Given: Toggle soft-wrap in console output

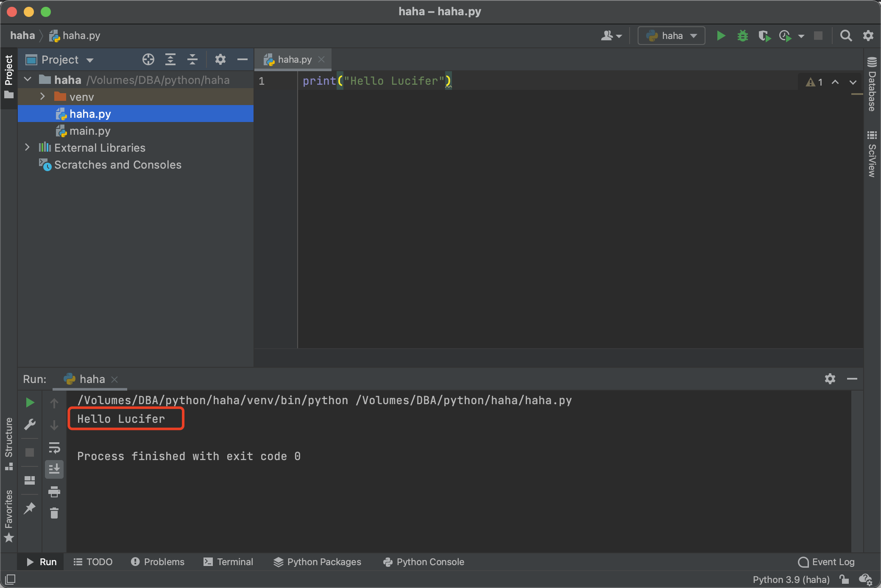Looking at the screenshot, I should (54, 447).
